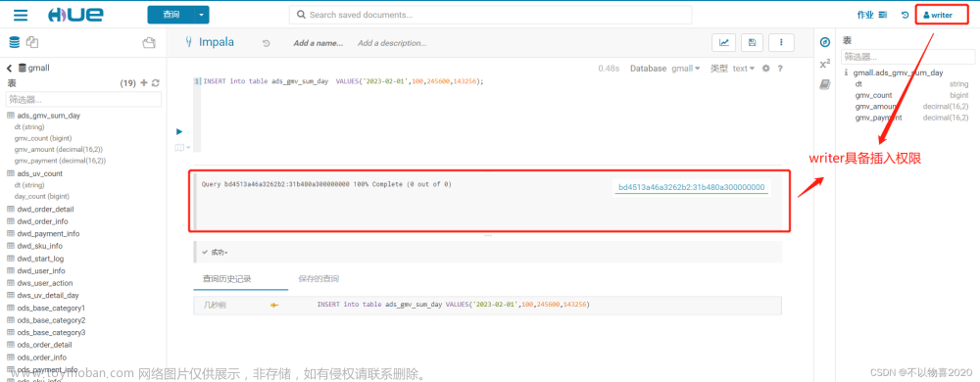Focus the right panel 筛选器 filter field
Image resolution: width=980 pixels, height=382 pixels.
click(x=907, y=57)
